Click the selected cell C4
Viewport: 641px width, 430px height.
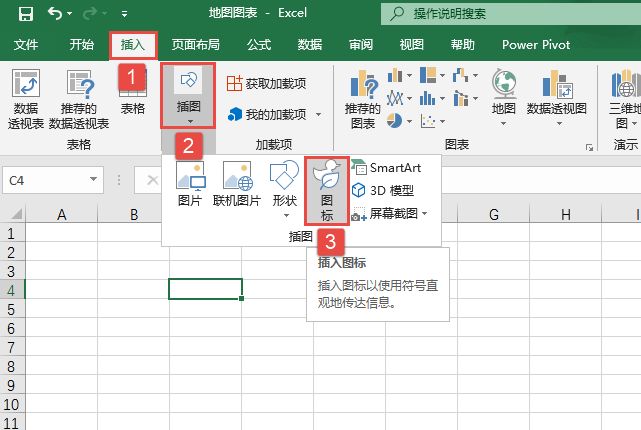[205, 289]
